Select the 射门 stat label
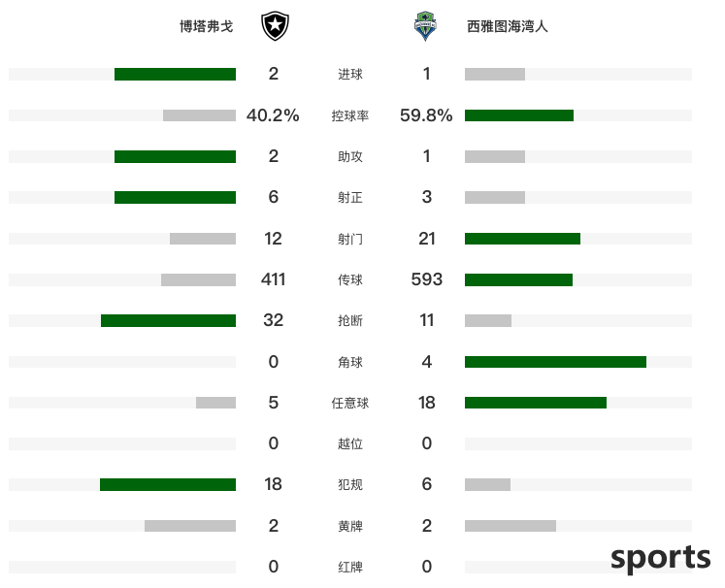725x588 pixels. coord(350,239)
